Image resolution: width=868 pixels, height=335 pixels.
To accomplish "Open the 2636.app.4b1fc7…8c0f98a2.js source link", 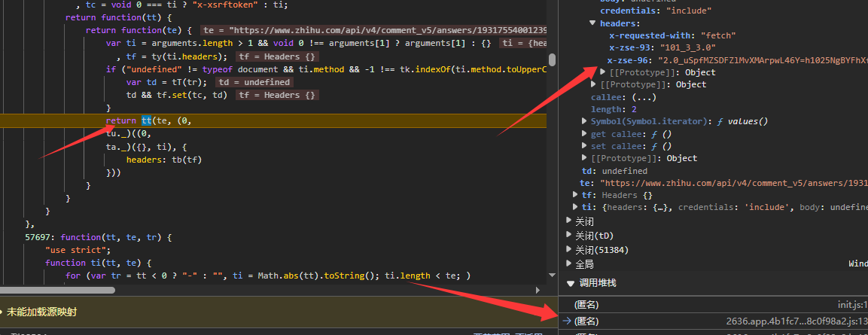I will pyautogui.click(x=797, y=321).
